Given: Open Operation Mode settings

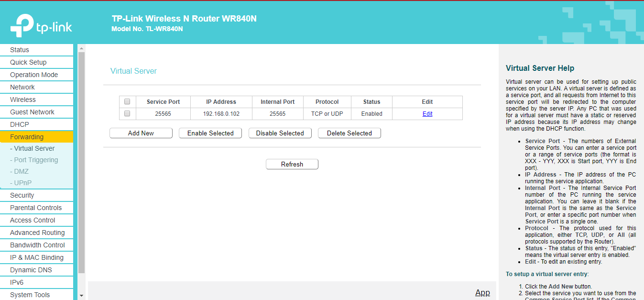Looking at the screenshot, I should click(36, 75).
